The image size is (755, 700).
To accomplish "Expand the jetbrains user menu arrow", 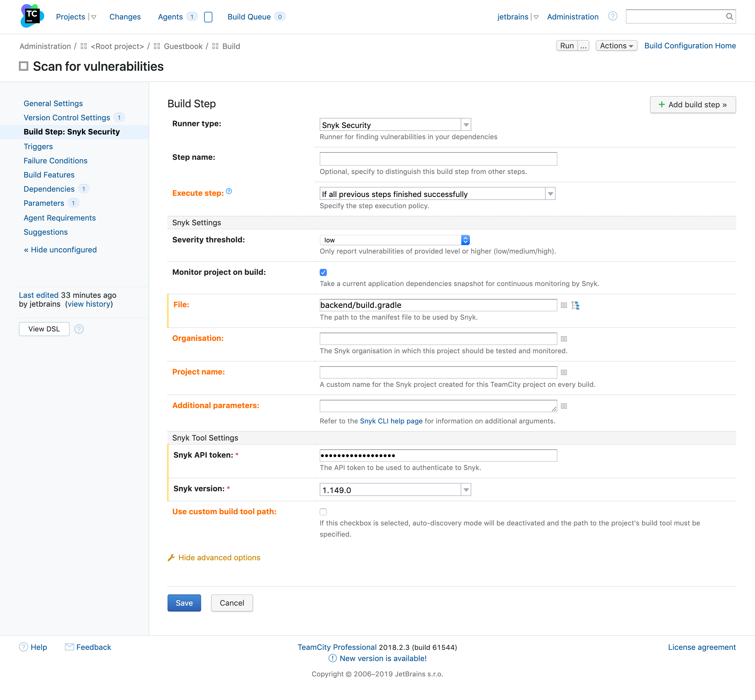I will pyautogui.click(x=536, y=17).
